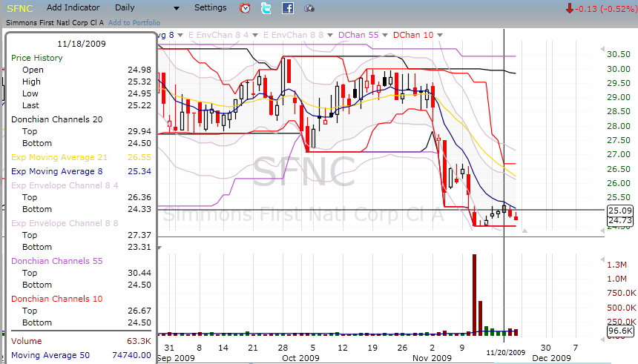The height and width of the screenshot is (364, 638).
Task: Click the Oct 2009 month label
Action: 300,358
